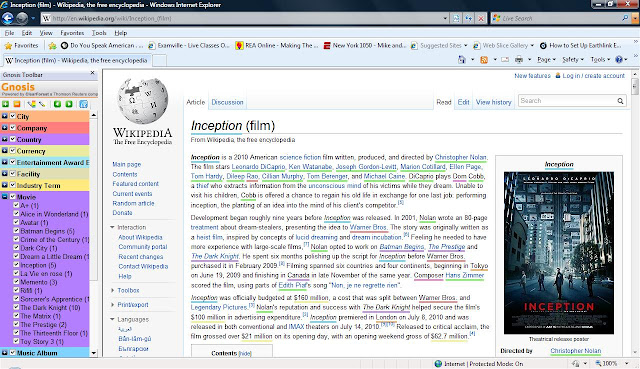Viewport: 640px width, 369px height.
Task: Open the Safety dropdown menu
Action: tap(573, 60)
